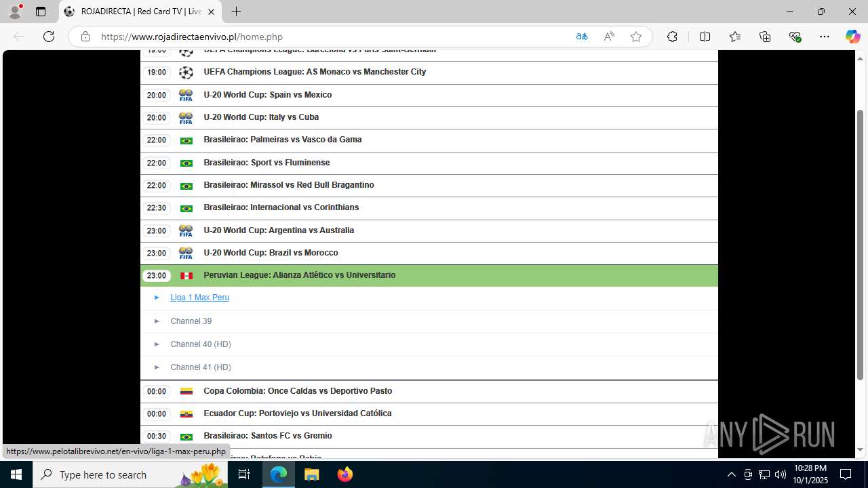Click the taskbar search box
The width and height of the screenshot is (868, 488).
pos(131,474)
